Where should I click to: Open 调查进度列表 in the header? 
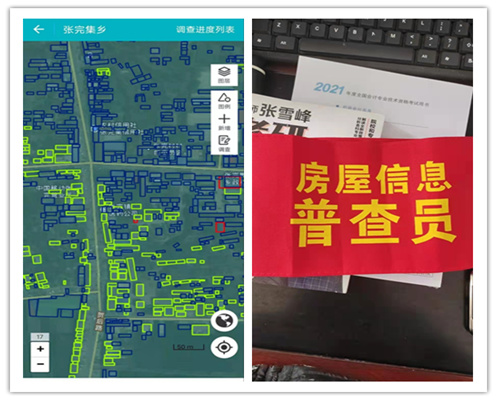205,29
